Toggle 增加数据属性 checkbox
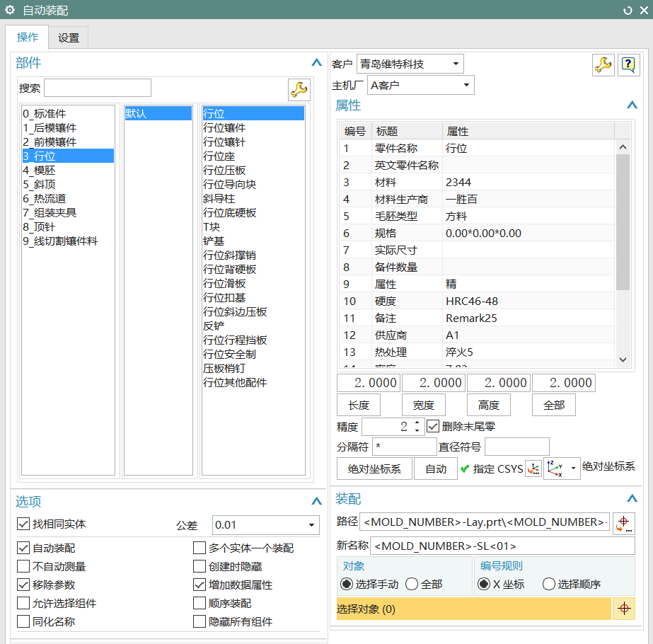653x644 pixels. click(x=200, y=585)
